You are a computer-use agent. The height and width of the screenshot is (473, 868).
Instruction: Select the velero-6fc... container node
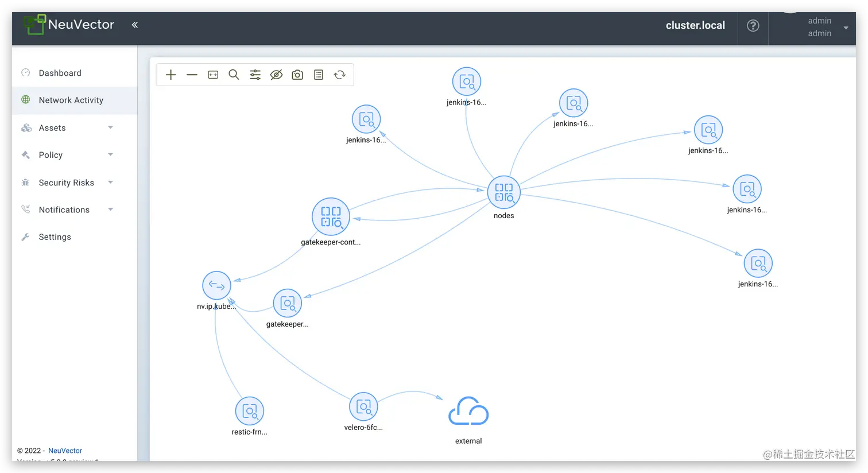[363, 406]
